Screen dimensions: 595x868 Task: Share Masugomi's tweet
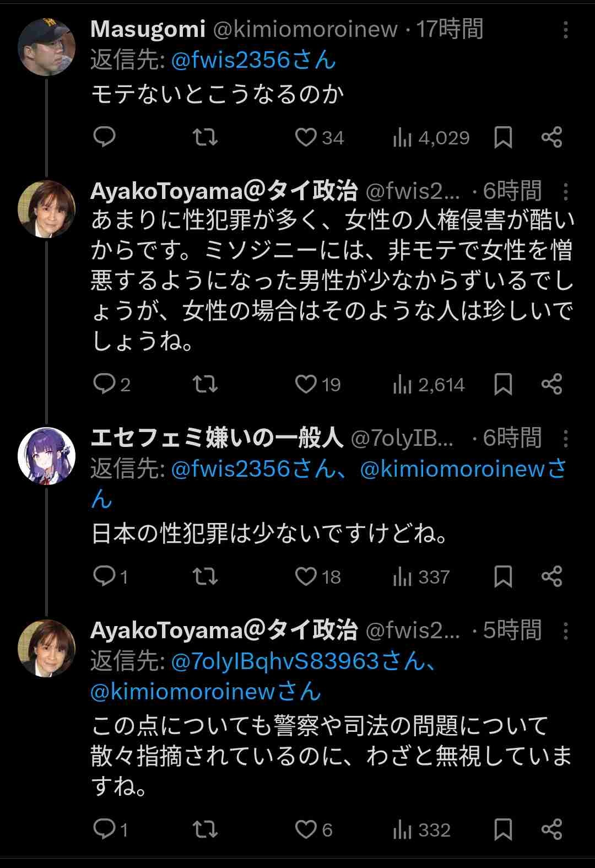pos(551,137)
